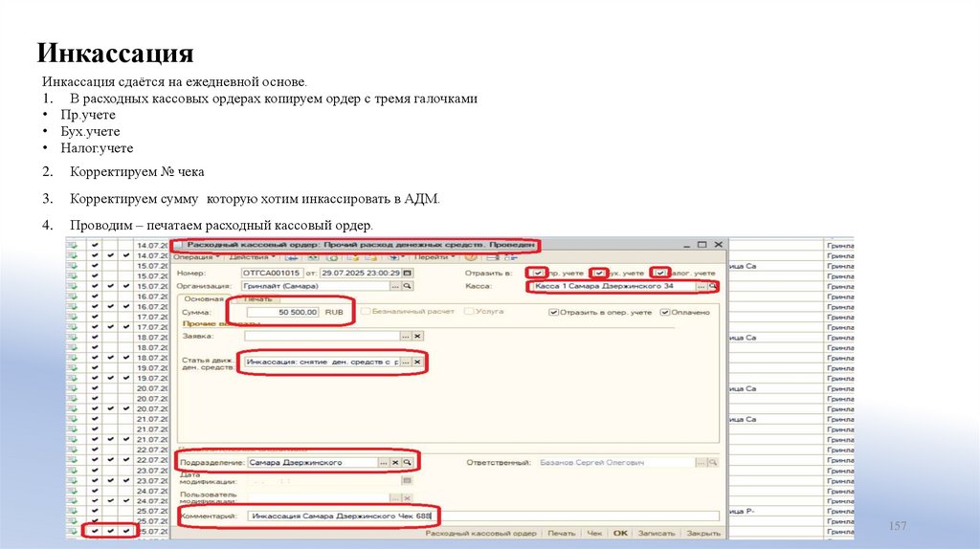This screenshot has height=549, width=980.
Task: Open the magnifier lookup for Организация
Action: 407,286
